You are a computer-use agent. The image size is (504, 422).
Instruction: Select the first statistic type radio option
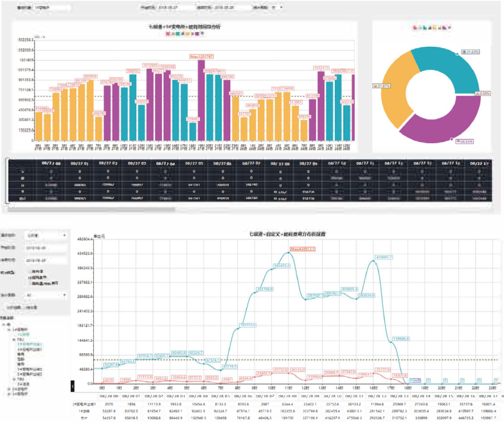[30, 271]
